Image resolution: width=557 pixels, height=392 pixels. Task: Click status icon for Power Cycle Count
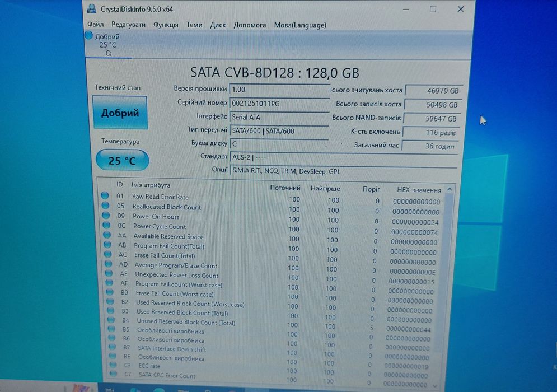(x=106, y=225)
